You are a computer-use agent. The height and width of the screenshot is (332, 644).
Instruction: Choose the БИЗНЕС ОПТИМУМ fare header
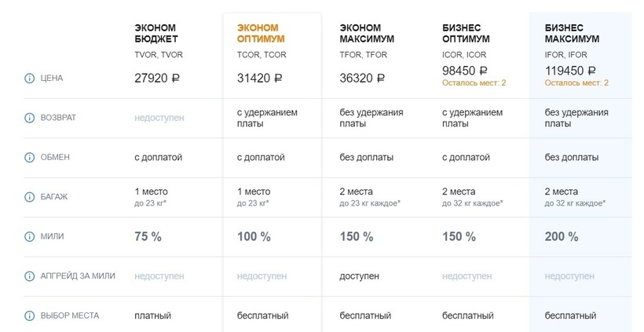(467, 33)
